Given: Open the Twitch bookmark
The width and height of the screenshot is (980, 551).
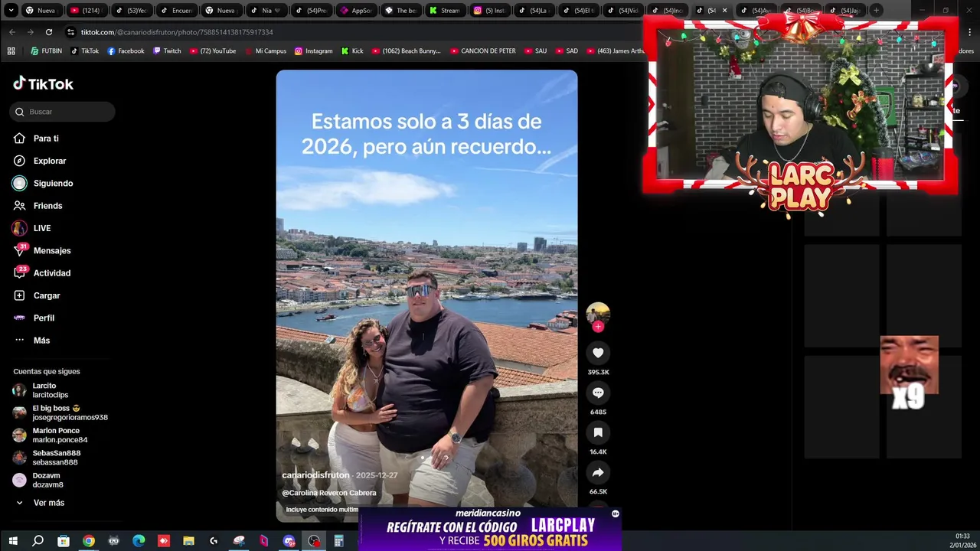Looking at the screenshot, I should [x=167, y=51].
